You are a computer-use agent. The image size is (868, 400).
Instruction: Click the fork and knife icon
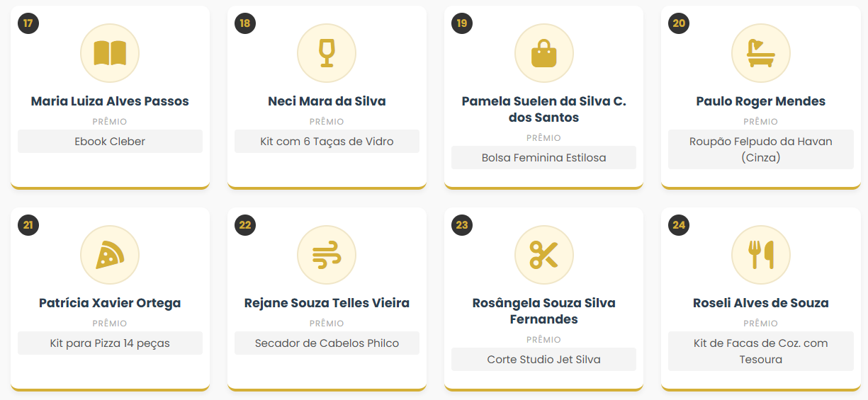(760, 255)
